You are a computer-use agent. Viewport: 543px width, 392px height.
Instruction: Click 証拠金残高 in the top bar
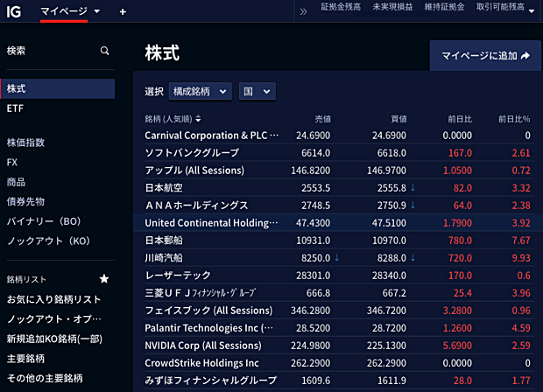tap(341, 7)
